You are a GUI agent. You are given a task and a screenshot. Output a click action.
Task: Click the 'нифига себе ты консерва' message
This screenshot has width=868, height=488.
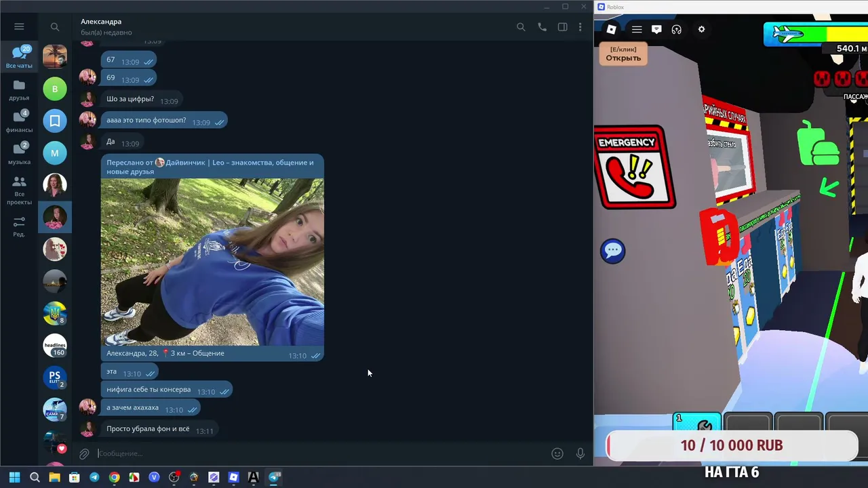tap(167, 390)
